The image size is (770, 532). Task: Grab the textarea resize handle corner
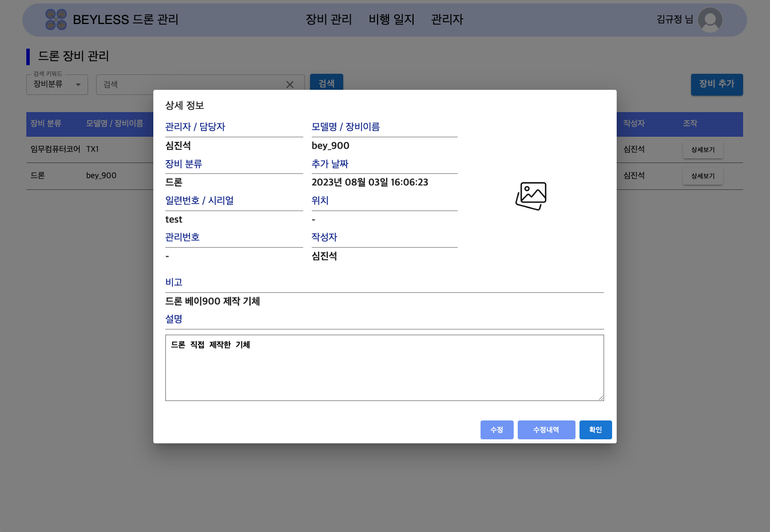601,398
